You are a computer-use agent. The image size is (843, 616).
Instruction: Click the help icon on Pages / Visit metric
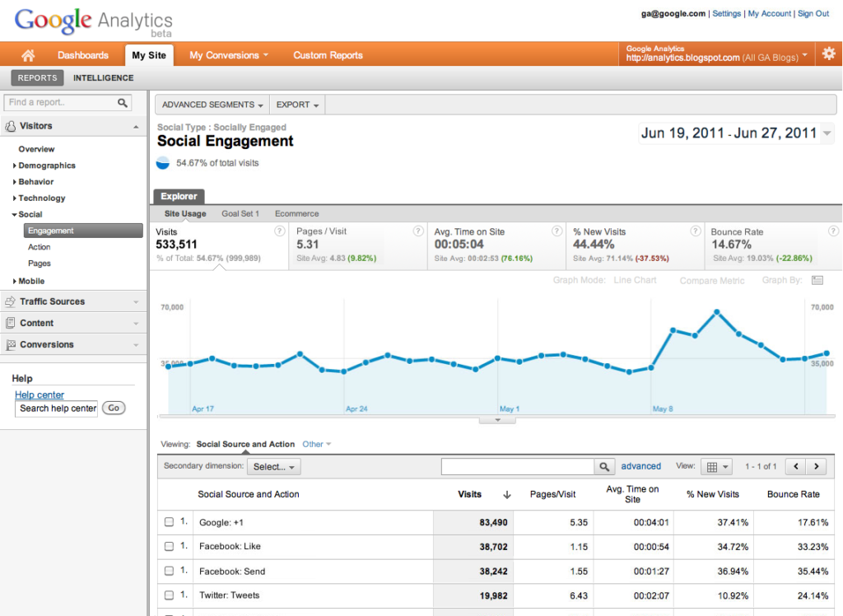click(x=418, y=232)
